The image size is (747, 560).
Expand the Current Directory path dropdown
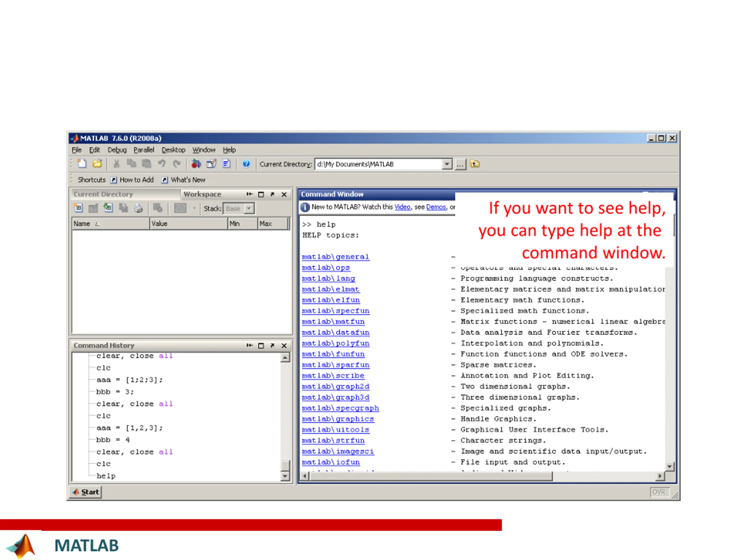pos(447,164)
